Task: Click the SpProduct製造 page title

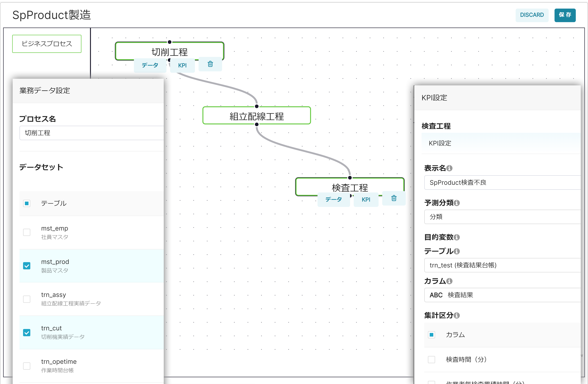Action: [x=52, y=15]
